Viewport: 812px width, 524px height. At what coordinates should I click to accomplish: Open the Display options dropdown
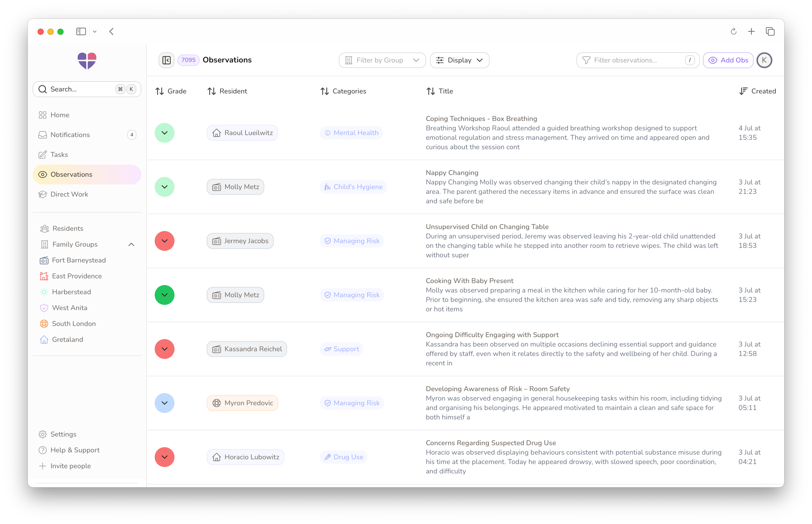click(460, 60)
